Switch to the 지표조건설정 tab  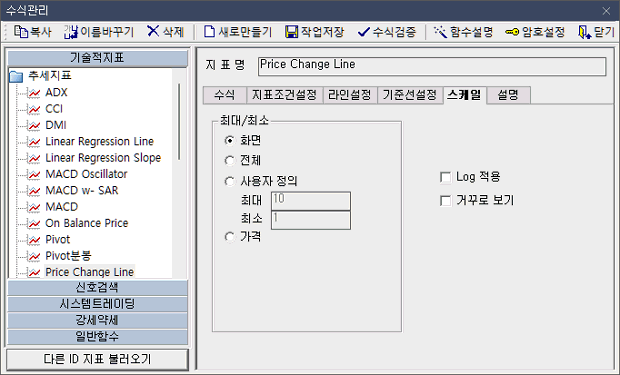click(284, 95)
